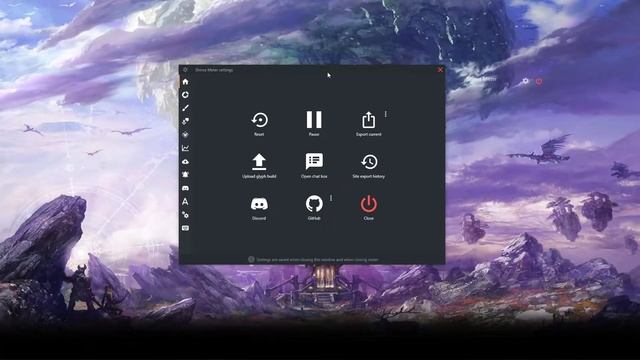Click the red heart icon on the desktop overlay
640x360 pixels.
(x=539, y=82)
